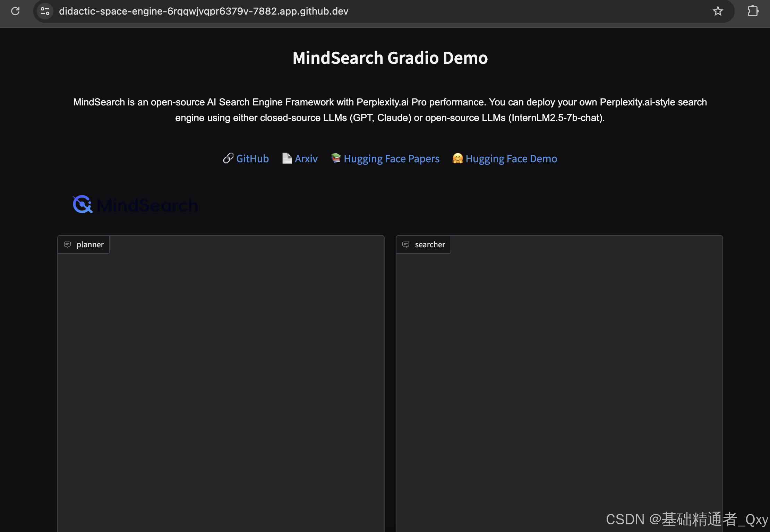Click the searcher chat bubble icon
The height and width of the screenshot is (532, 770).
point(406,244)
